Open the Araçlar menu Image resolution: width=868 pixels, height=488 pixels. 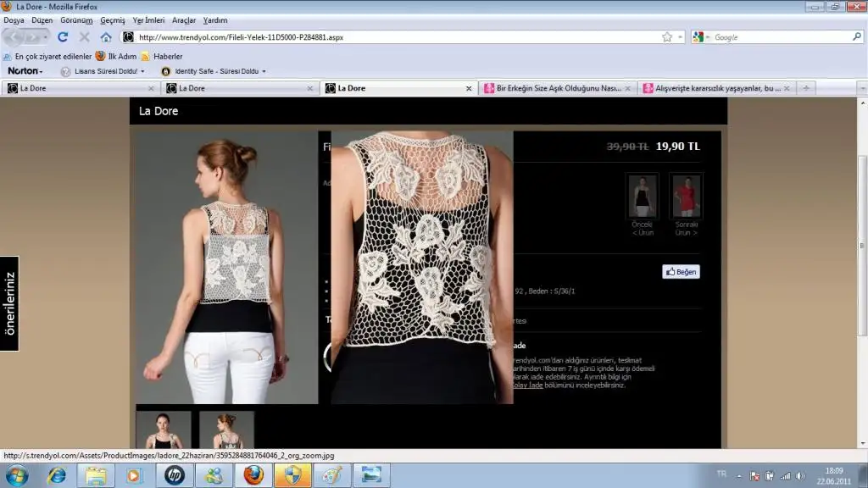coord(184,19)
